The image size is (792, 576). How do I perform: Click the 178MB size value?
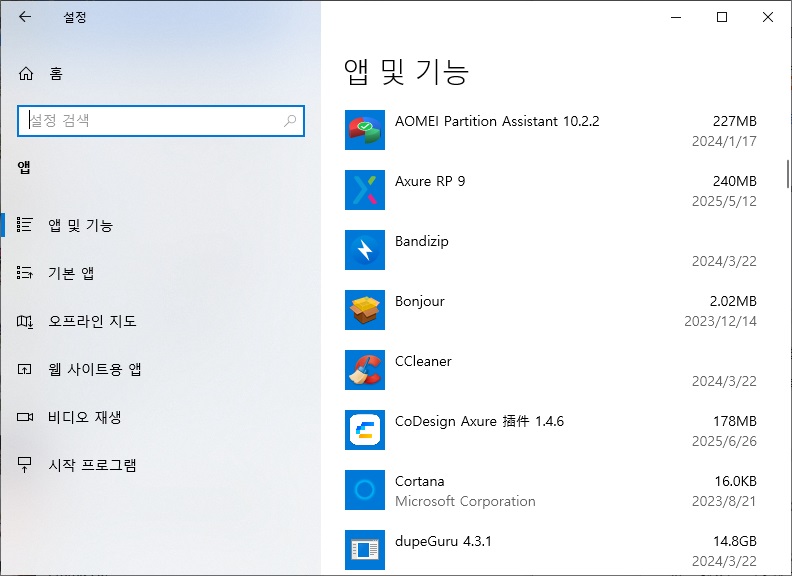pos(735,421)
